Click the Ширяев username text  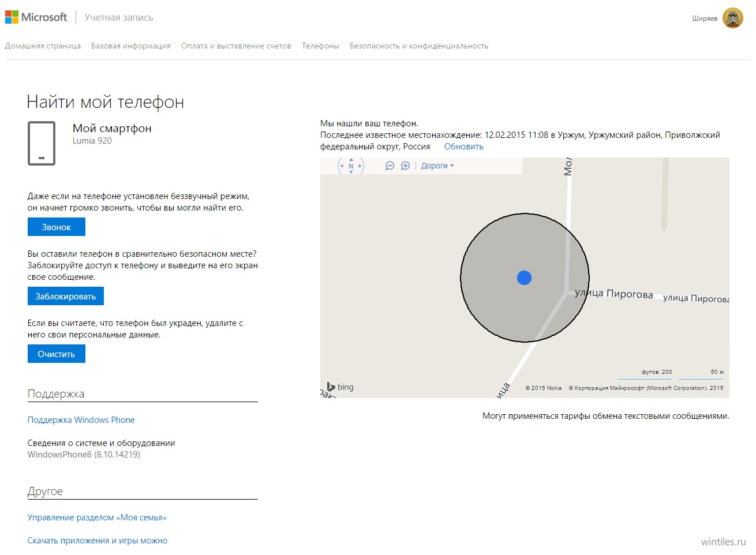click(705, 18)
